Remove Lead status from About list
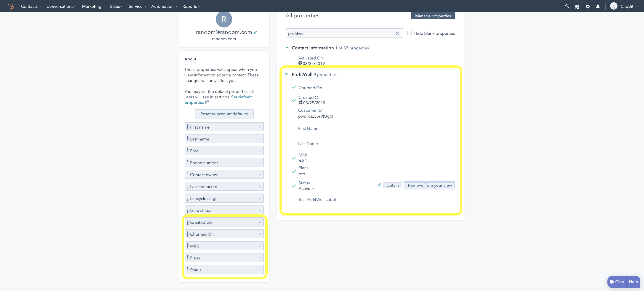Image resolution: width=644 pixels, height=291 pixels. coord(260,210)
